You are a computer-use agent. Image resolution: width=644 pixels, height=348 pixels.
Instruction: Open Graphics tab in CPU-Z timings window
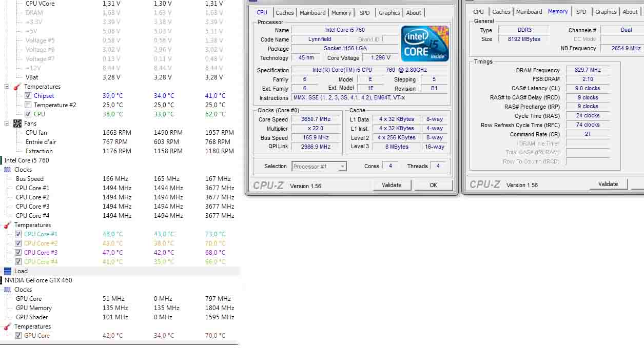tap(606, 12)
